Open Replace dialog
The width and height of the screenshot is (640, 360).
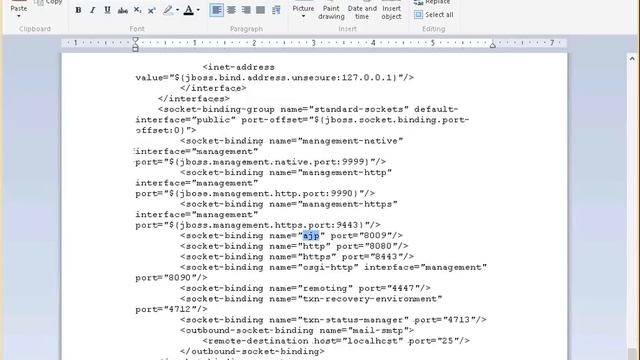[432, 2]
